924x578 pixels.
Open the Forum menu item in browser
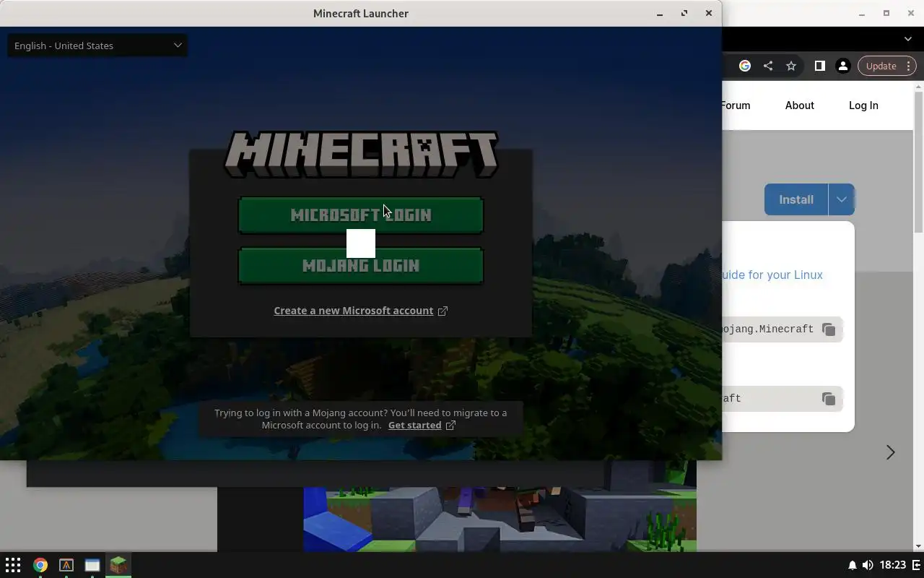736,105
